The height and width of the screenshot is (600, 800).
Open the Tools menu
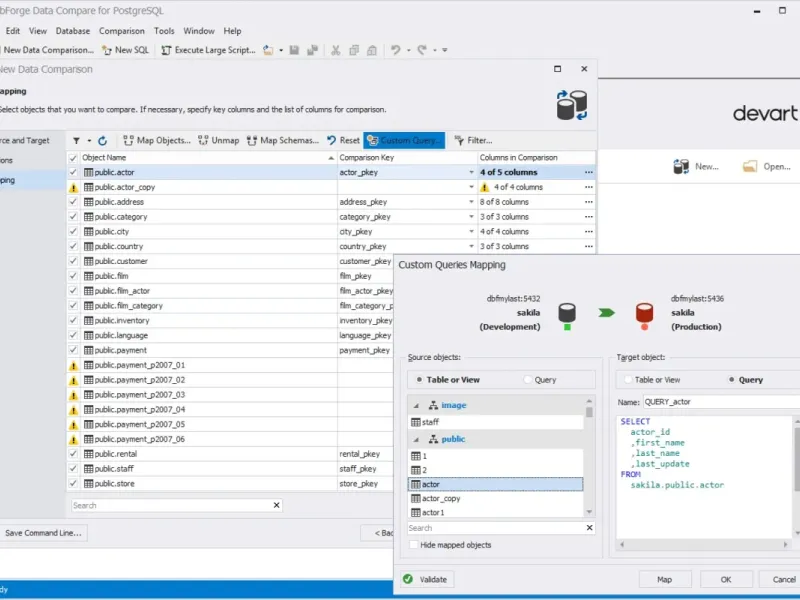[164, 31]
